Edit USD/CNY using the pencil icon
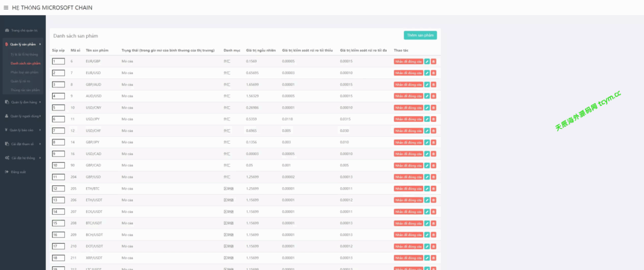The image size is (644, 270). (x=427, y=107)
